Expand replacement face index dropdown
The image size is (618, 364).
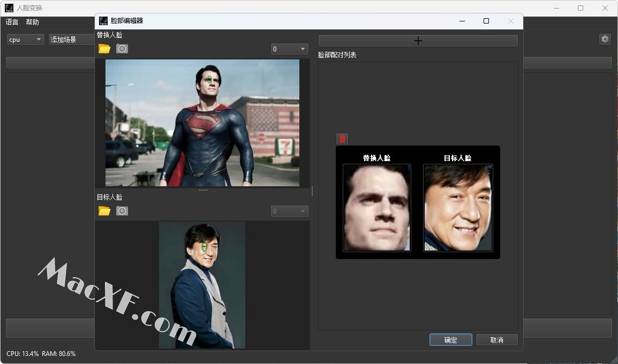click(289, 49)
